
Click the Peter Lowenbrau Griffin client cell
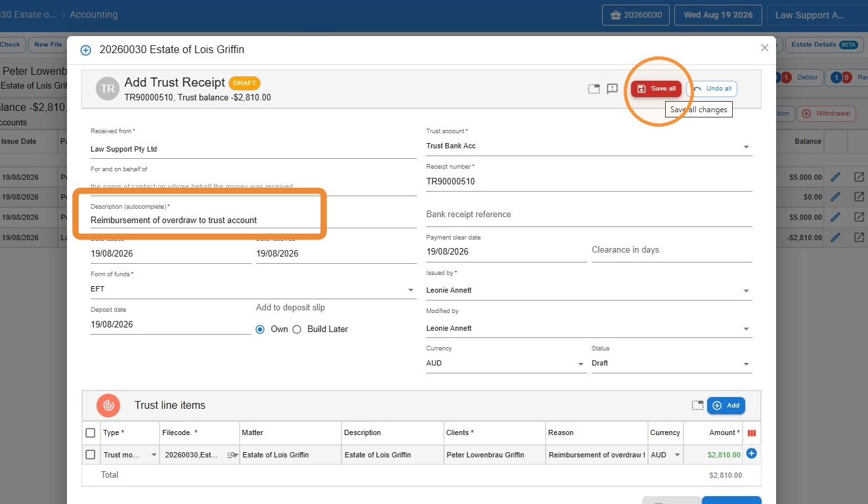tap(494, 455)
